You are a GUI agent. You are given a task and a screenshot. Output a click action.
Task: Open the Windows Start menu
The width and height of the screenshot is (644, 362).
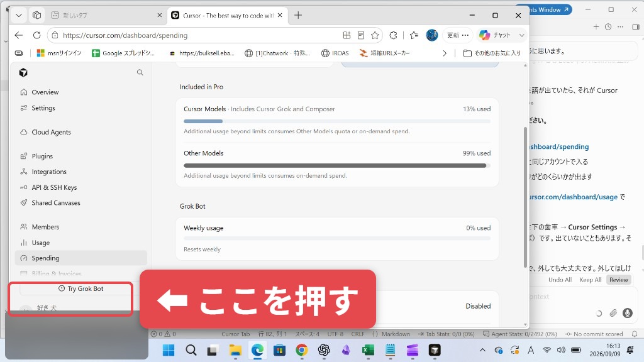tap(169, 350)
